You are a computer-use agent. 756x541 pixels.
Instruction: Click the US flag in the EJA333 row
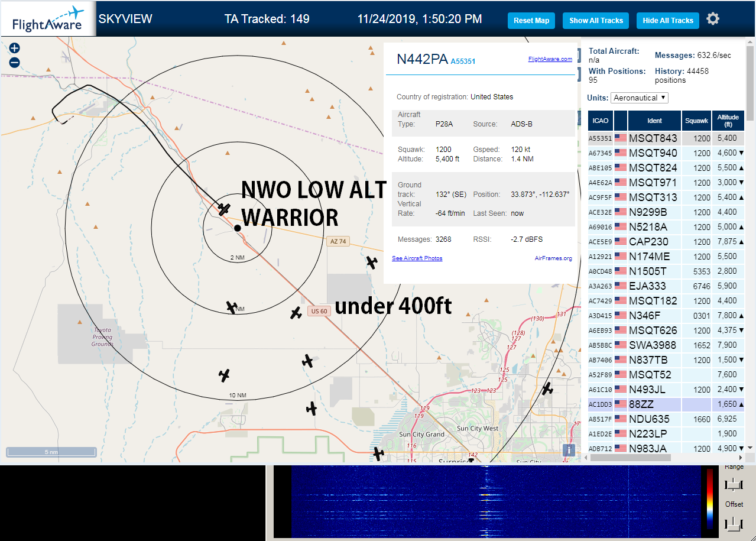[621, 286]
